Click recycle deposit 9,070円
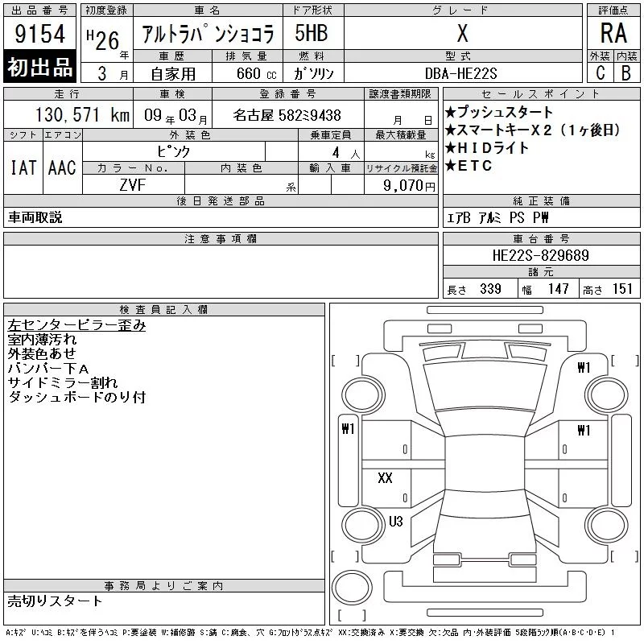The height and width of the screenshot is (644, 644). (409, 185)
